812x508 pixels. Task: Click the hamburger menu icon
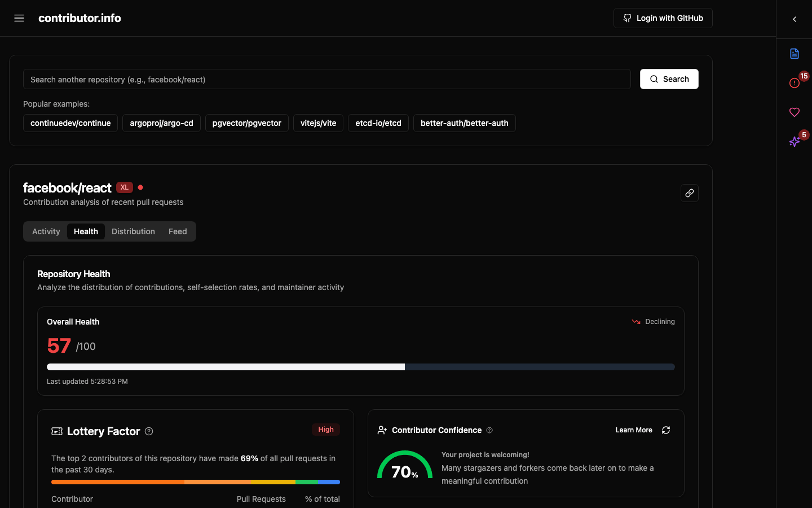coord(19,17)
